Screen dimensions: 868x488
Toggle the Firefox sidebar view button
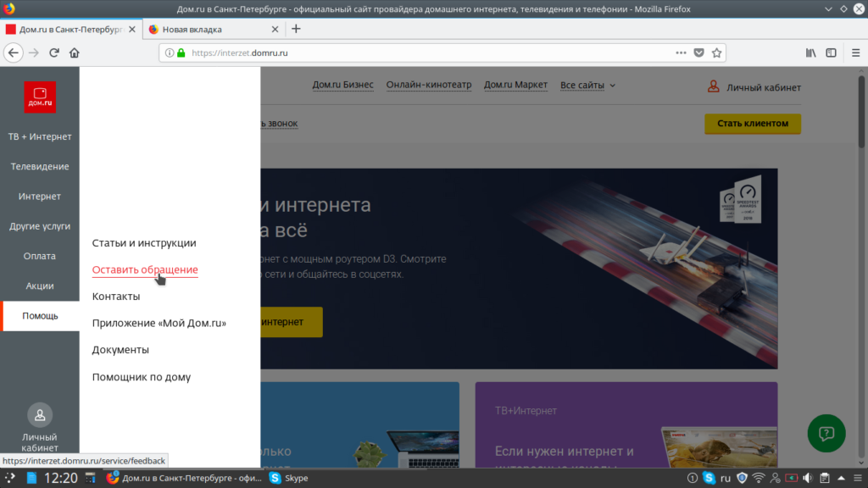831,53
